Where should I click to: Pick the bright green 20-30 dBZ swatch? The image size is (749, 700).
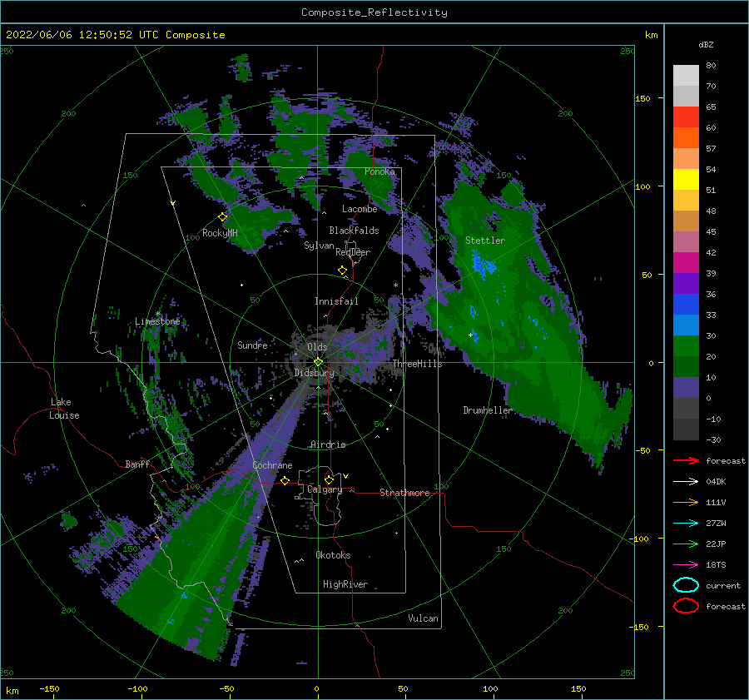(686, 346)
